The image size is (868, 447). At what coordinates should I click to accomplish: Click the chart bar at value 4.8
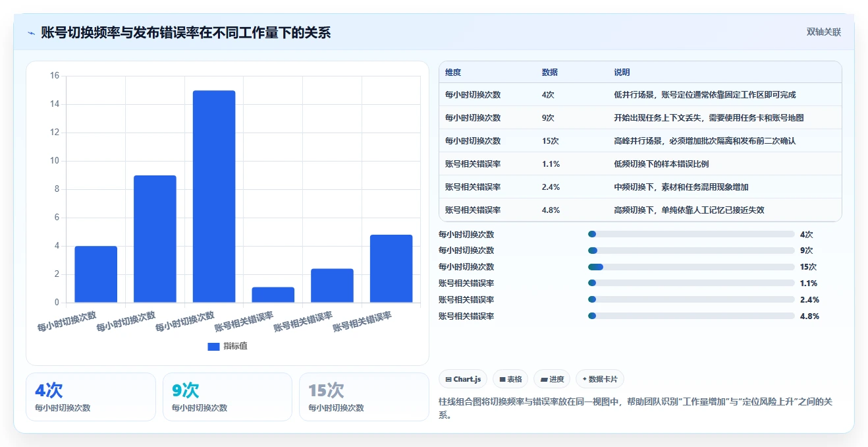pos(391,269)
